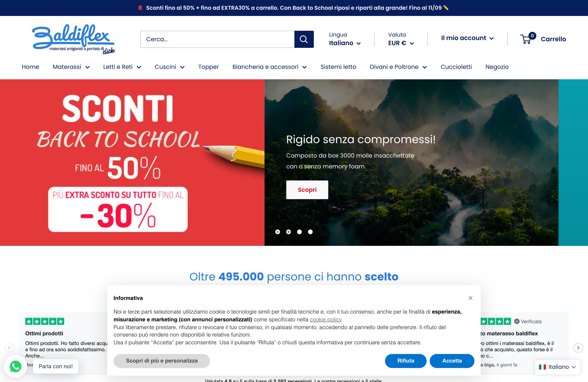Show previous review with left arrow
588x382 pixels.
pos(9,348)
